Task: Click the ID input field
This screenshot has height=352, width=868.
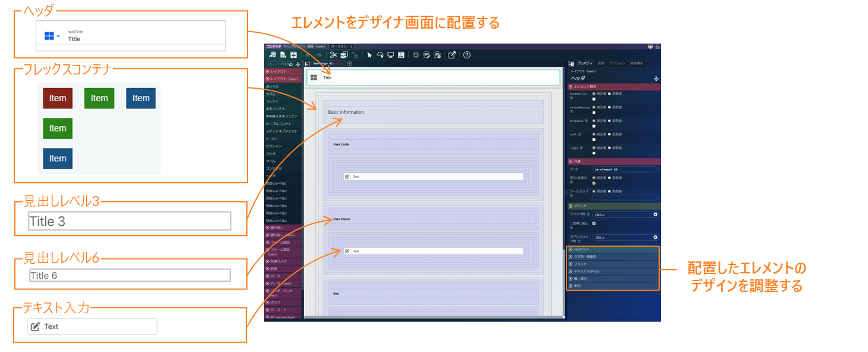Action: (625, 169)
